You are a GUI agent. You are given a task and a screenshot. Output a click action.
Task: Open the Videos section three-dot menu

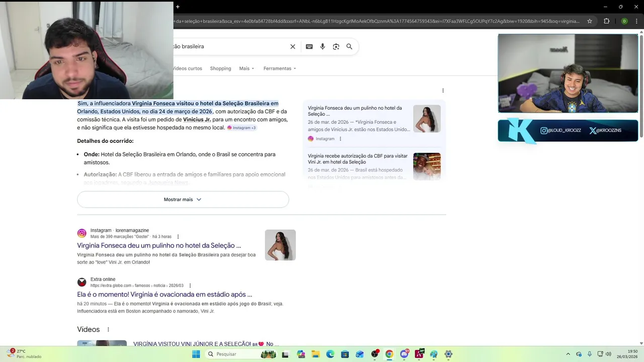[x=108, y=330]
